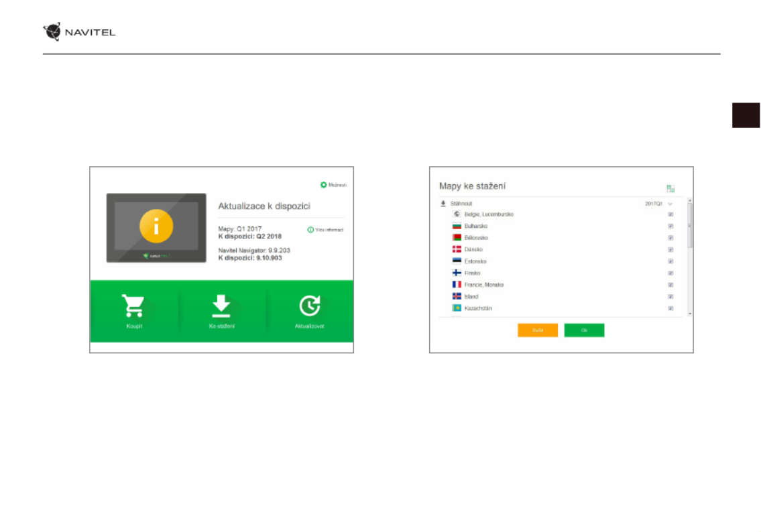Click the Bulharsko flag icon
Image resolution: width=761 pixels, height=532 pixels.
pos(457,226)
